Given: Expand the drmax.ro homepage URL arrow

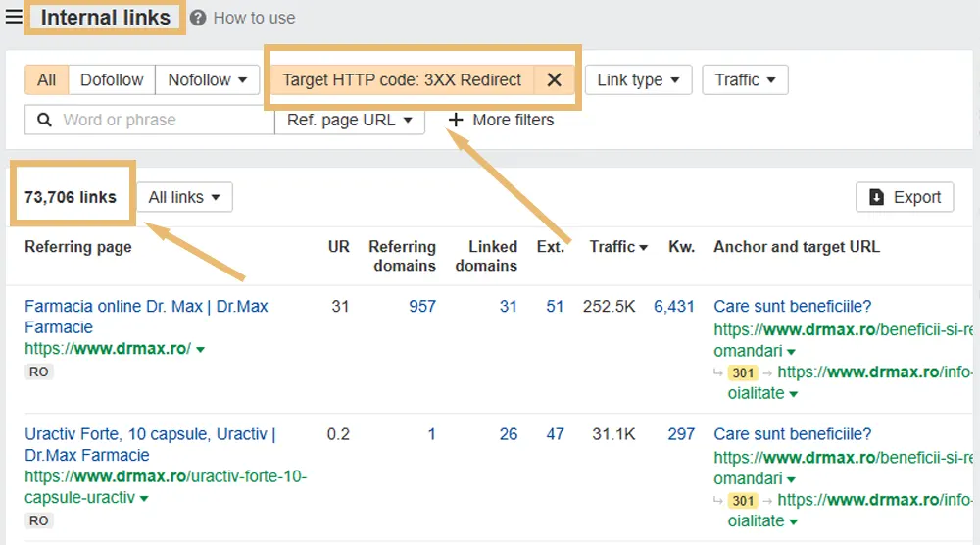Looking at the screenshot, I should coord(201,350).
